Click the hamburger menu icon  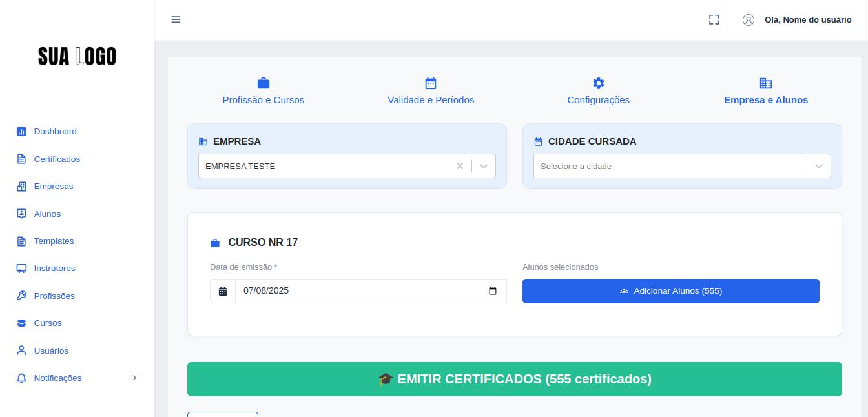pos(176,19)
